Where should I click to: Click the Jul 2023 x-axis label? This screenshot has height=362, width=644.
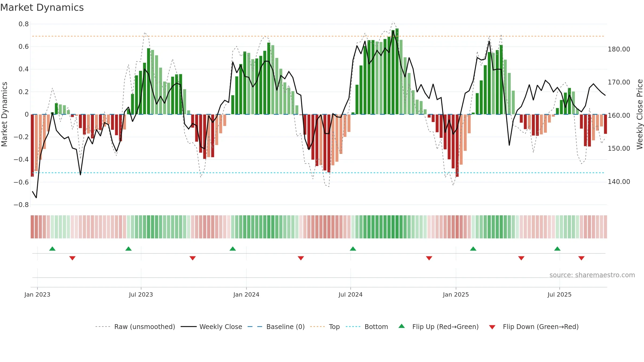[x=141, y=294]
